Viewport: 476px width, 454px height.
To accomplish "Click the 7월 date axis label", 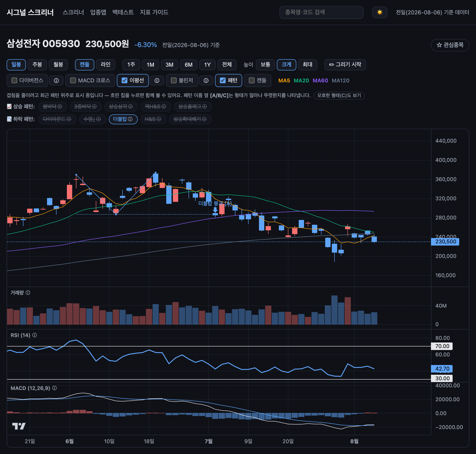I will point(209,441).
